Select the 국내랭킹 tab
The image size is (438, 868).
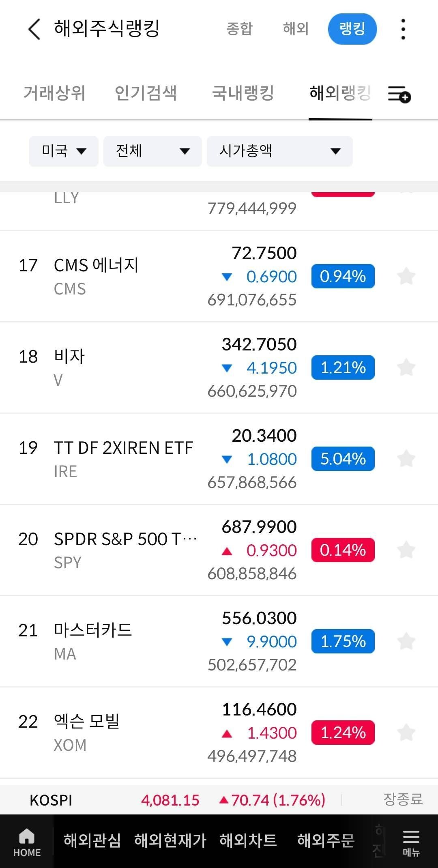click(x=243, y=93)
